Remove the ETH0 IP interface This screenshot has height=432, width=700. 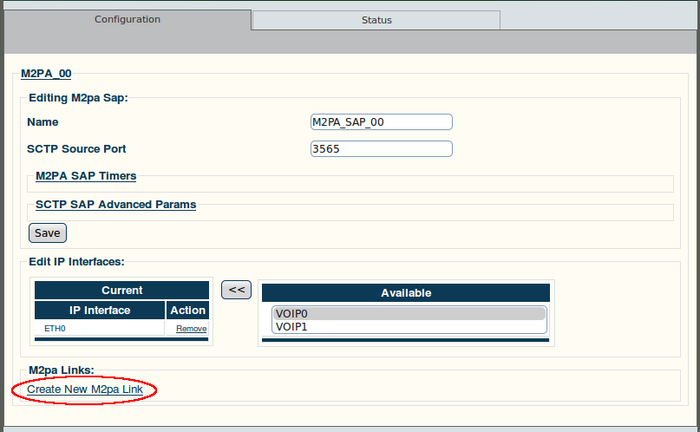pyautogui.click(x=191, y=328)
